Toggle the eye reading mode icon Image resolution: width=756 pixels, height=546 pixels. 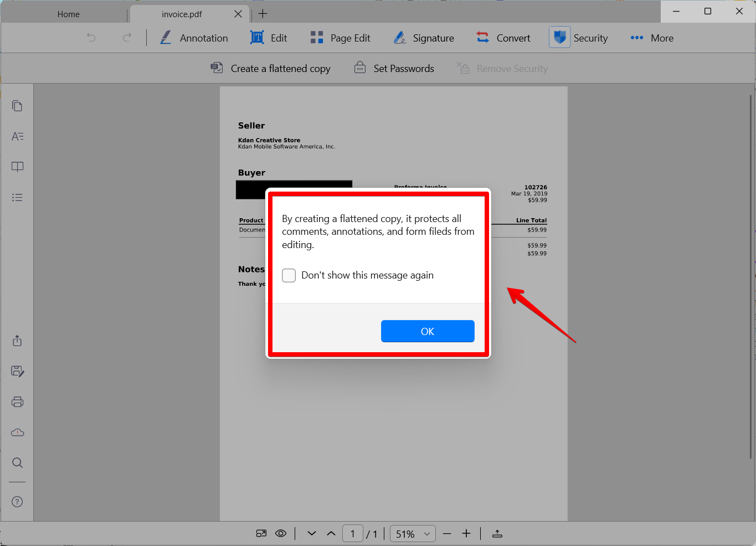pos(281,533)
